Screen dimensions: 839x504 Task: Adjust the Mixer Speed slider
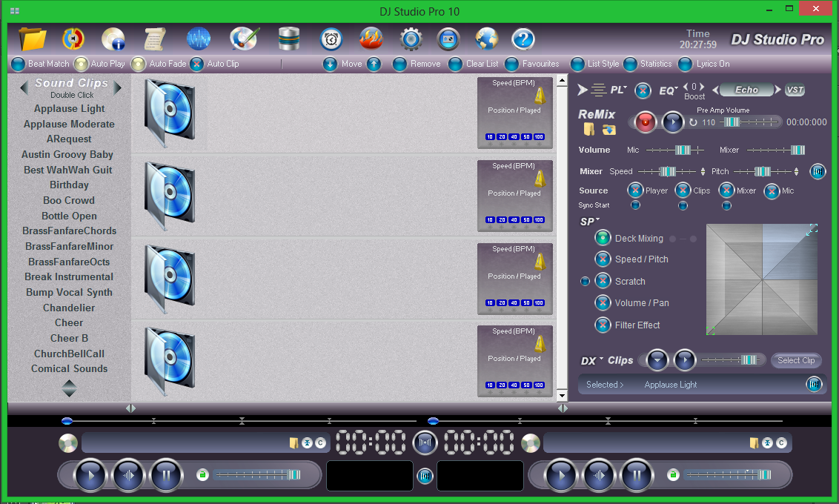667,171
